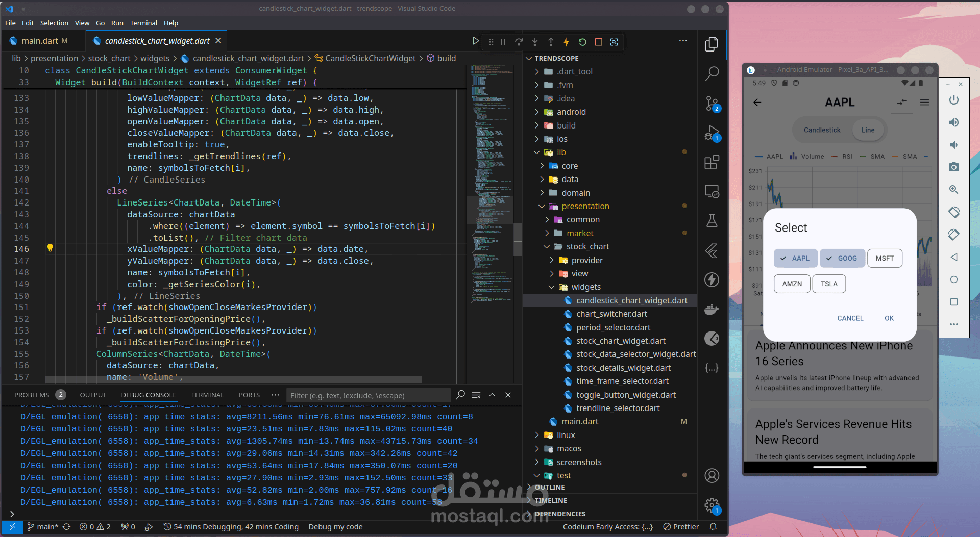
Task: Open the emulator zoom tool
Action: click(953, 190)
